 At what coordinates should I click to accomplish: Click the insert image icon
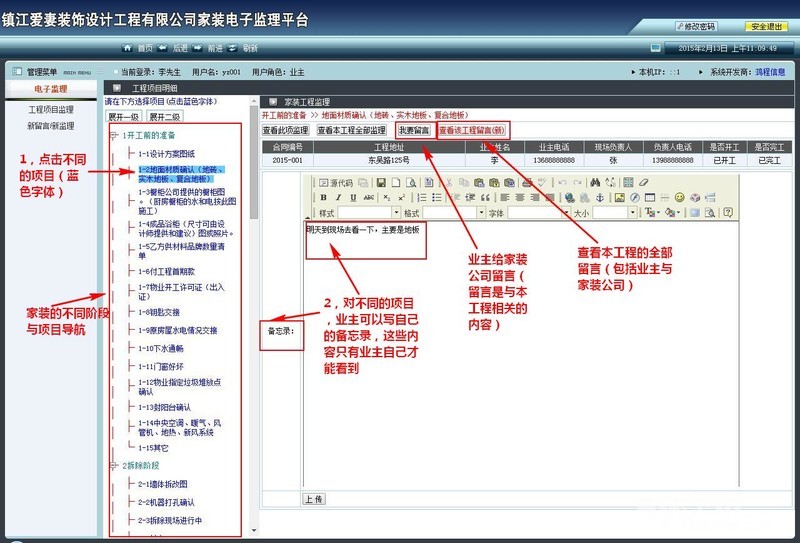619,198
